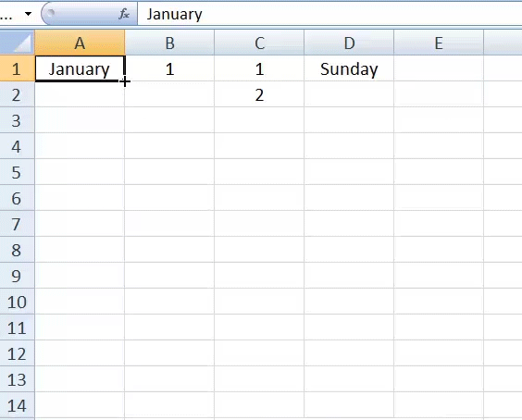Viewport: 522px width, 420px height.
Task: Select column E header
Action: coord(439,43)
